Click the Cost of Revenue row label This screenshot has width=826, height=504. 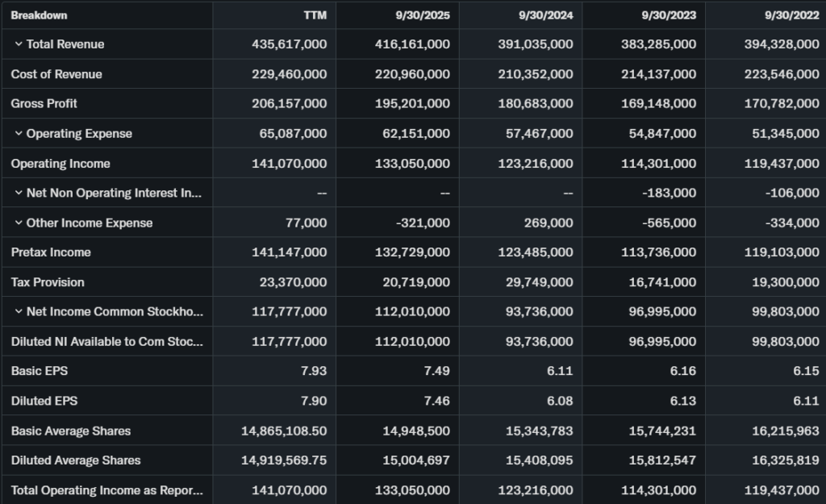pos(56,74)
